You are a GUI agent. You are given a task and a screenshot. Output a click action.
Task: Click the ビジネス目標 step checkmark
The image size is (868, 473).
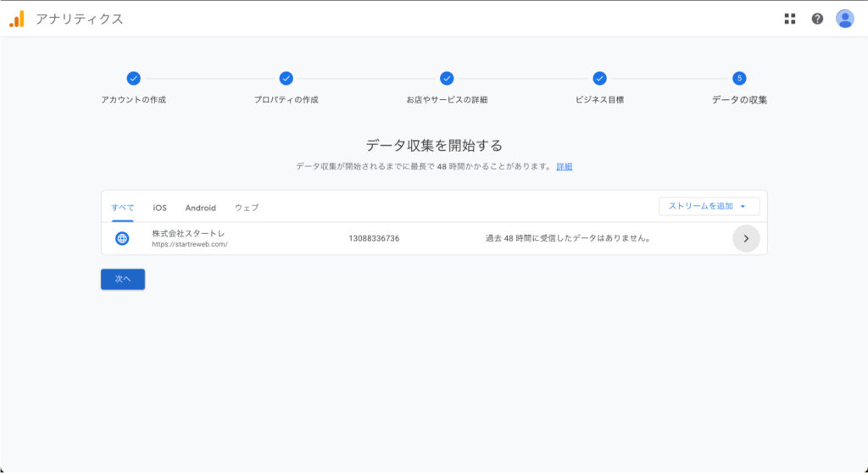pyautogui.click(x=599, y=78)
